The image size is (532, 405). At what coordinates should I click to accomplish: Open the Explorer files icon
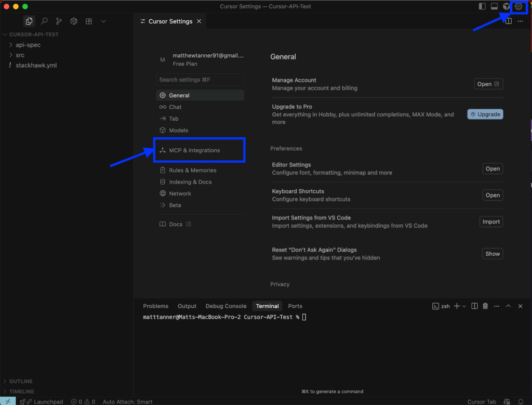(29, 21)
